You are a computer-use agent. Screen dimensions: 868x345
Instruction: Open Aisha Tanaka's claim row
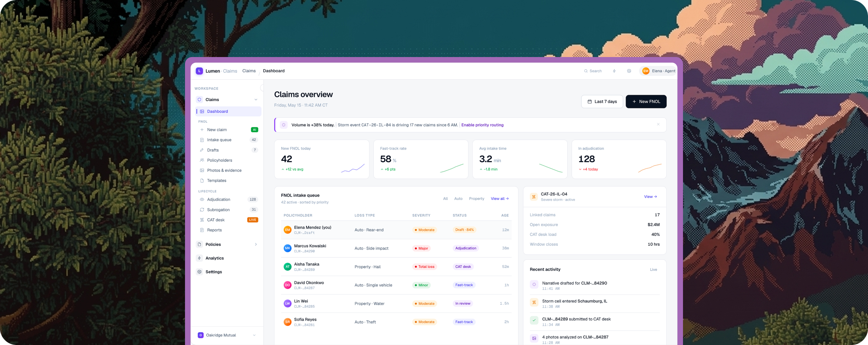pyautogui.click(x=396, y=267)
